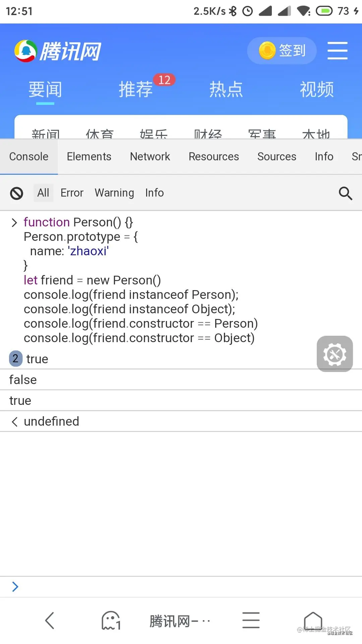
Task: Filter console logs by Error
Action: [x=72, y=193]
